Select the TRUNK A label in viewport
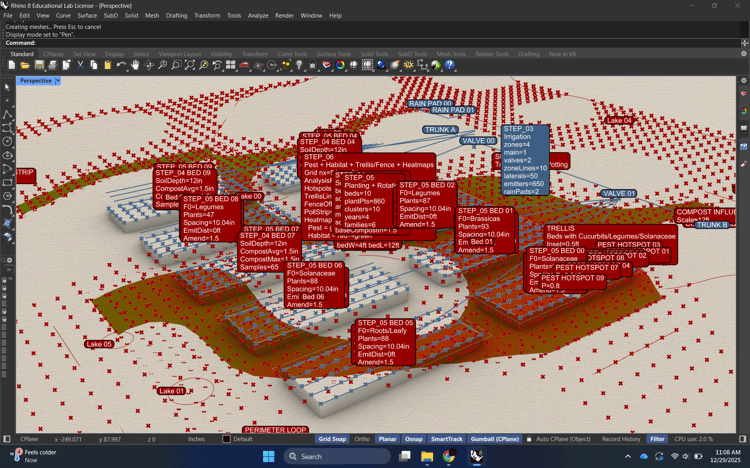Image resolution: width=750 pixels, height=468 pixels. 441,130
